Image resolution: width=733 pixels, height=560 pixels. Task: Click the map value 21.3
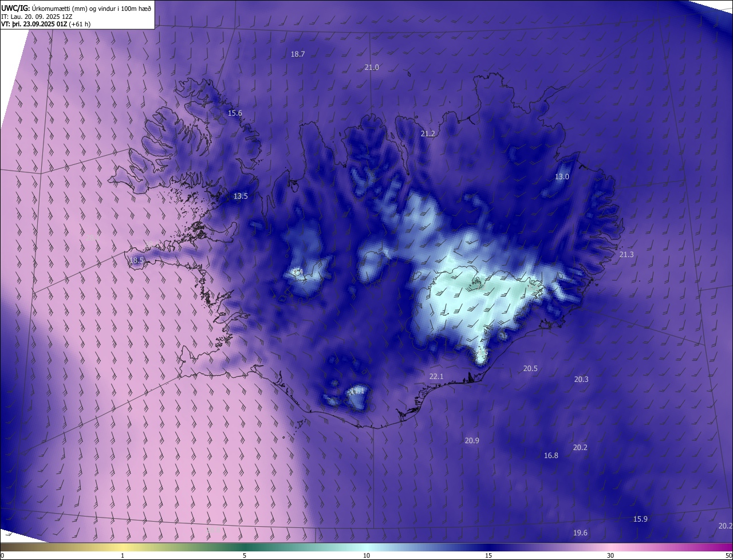(x=626, y=255)
